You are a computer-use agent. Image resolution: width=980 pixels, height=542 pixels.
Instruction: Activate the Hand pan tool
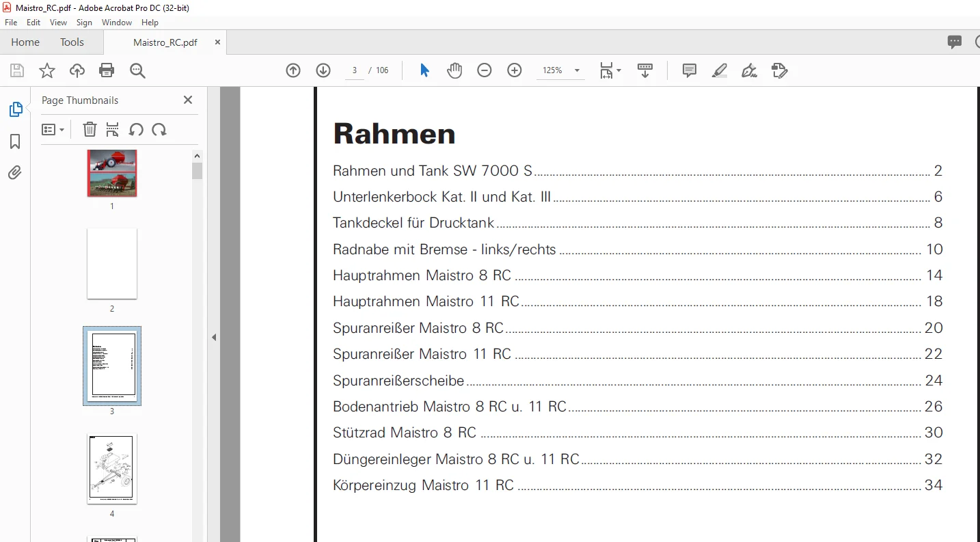[x=454, y=70]
